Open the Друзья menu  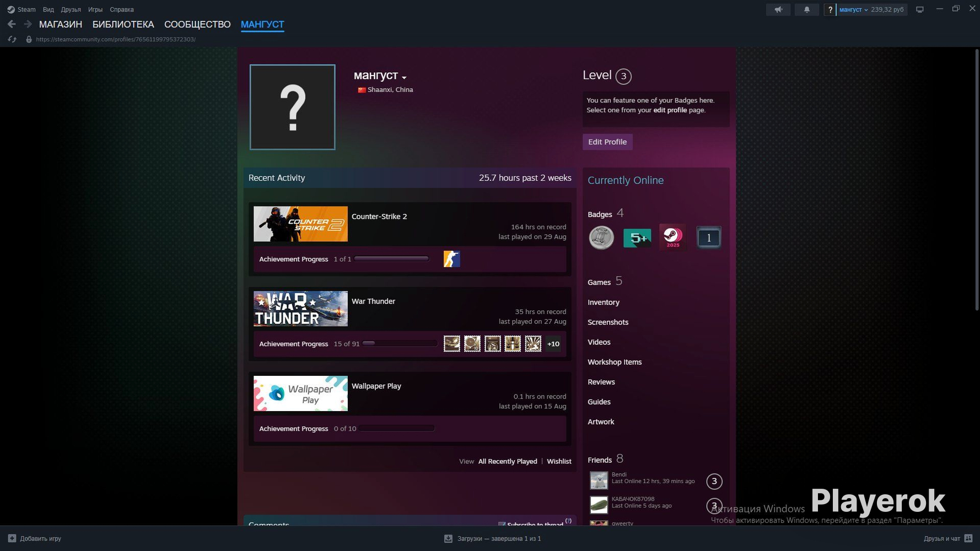click(x=71, y=9)
